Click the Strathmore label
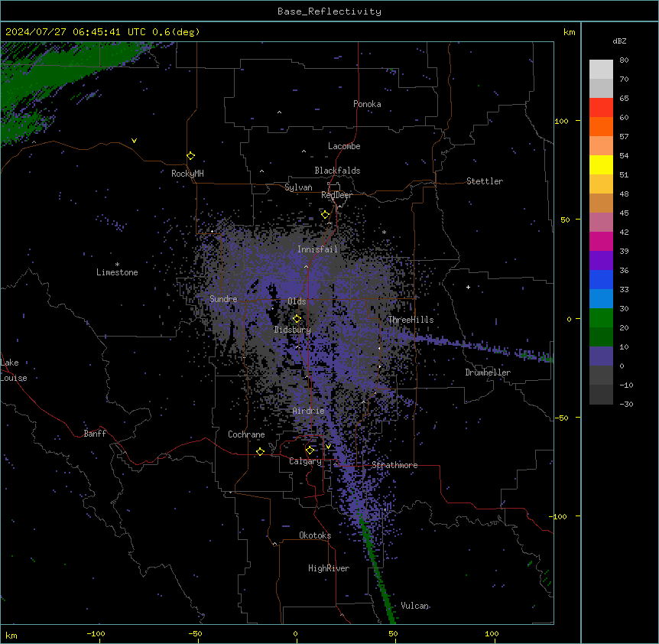 pos(394,465)
